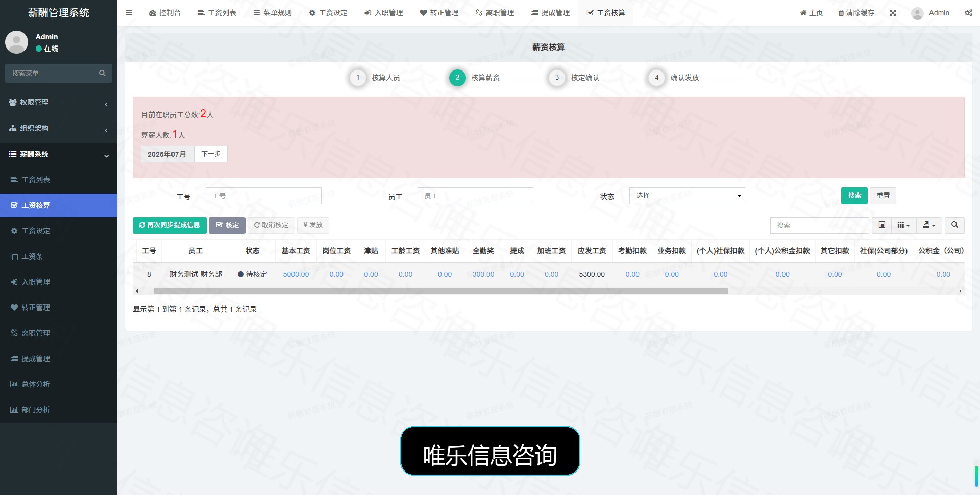The width and height of the screenshot is (980, 495).
Task: Click the scrollbar right arrow under table
Action: pyautogui.click(x=960, y=291)
